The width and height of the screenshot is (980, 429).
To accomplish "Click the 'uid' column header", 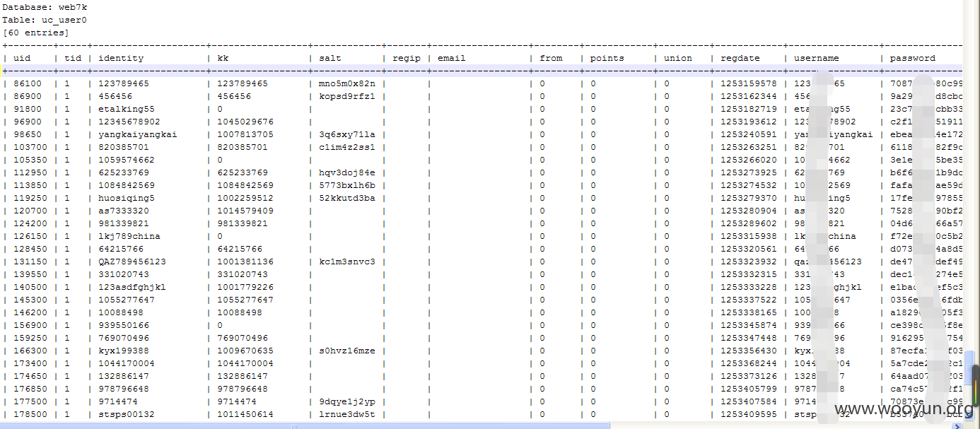I will point(22,58).
